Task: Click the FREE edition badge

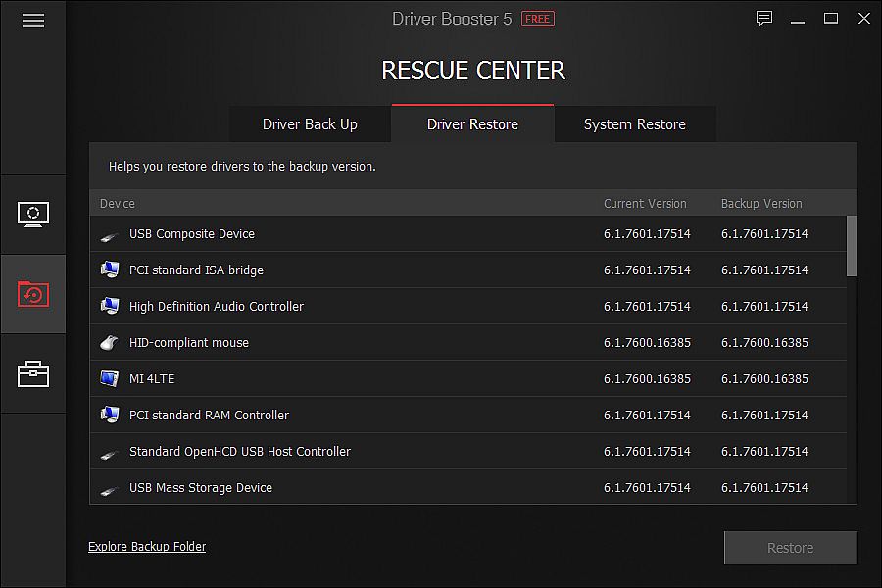Action: click(x=538, y=20)
